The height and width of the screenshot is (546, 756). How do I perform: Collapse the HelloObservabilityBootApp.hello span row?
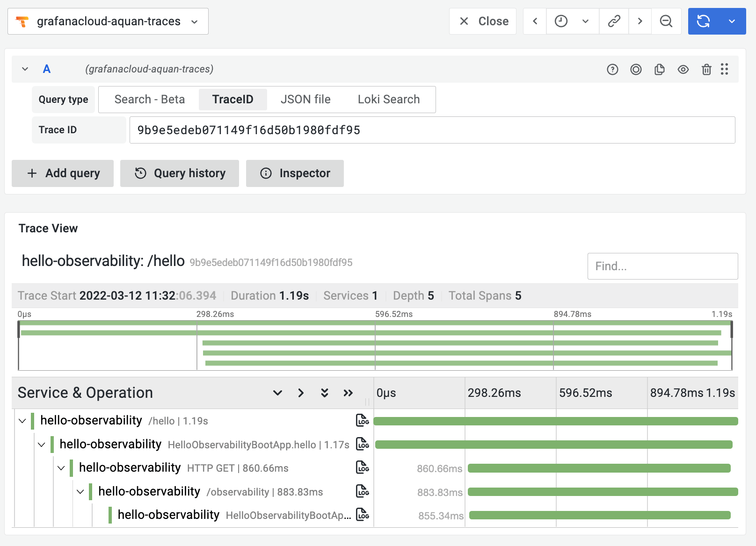coord(41,445)
